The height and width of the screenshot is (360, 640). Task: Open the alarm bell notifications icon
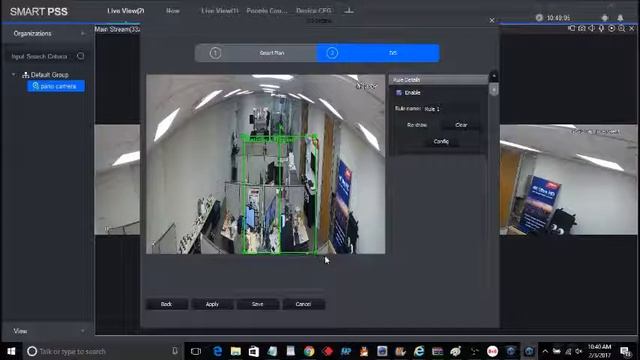point(620,18)
